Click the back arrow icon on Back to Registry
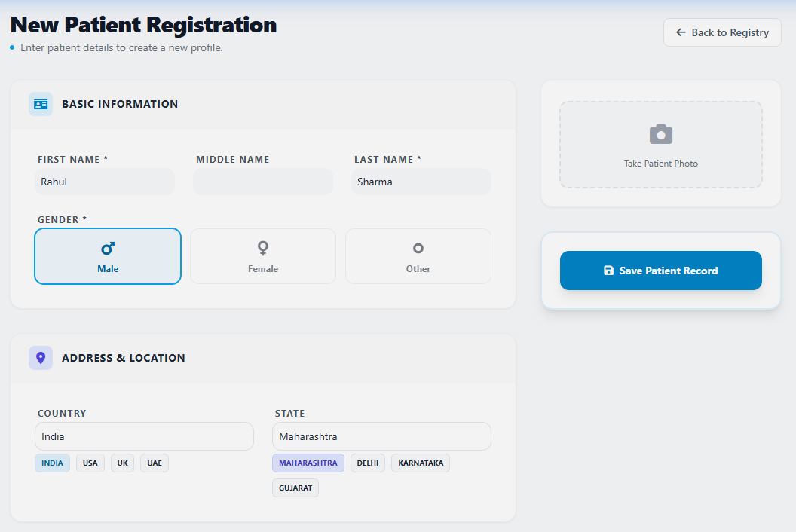 point(681,32)
